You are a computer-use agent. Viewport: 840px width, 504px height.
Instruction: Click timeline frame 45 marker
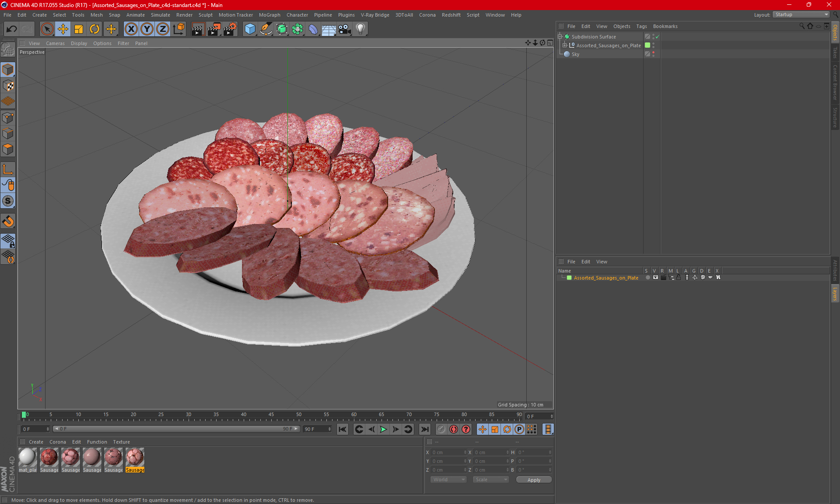pos(271,415)
